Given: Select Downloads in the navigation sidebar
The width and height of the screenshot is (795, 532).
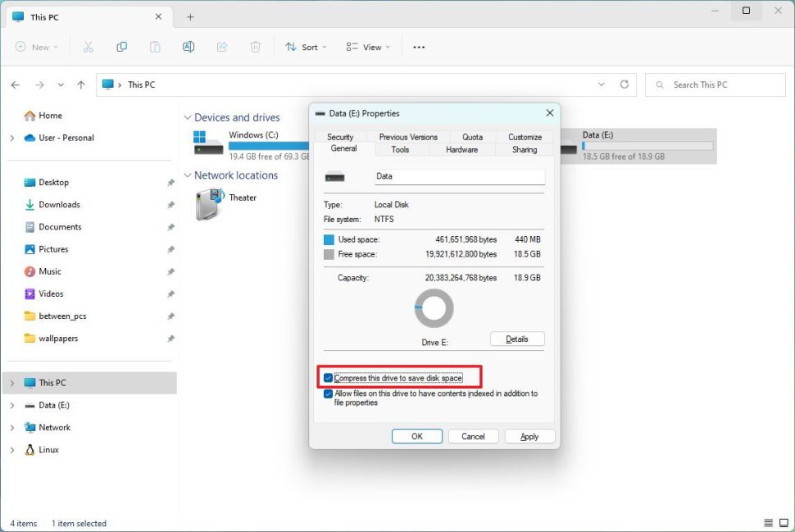Looking at the screenshot, I should pos(59,205).
